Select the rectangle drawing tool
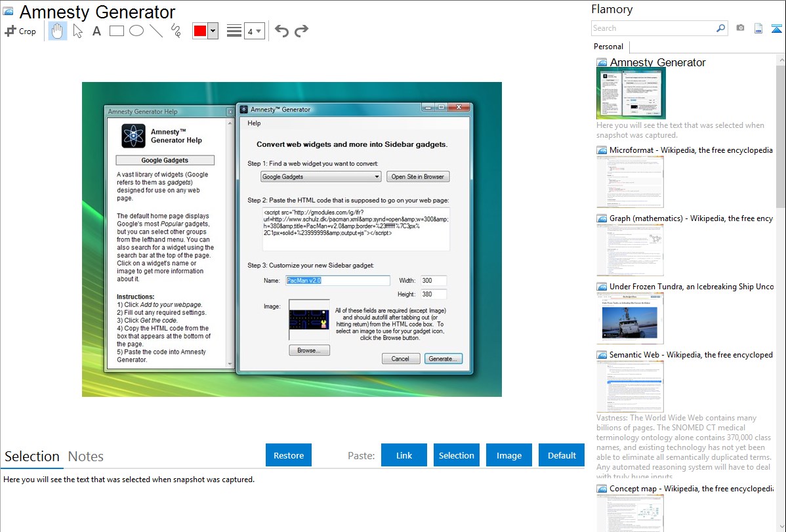Image resolution: width=786 pixels, height=532 pixels. (117, 31)
